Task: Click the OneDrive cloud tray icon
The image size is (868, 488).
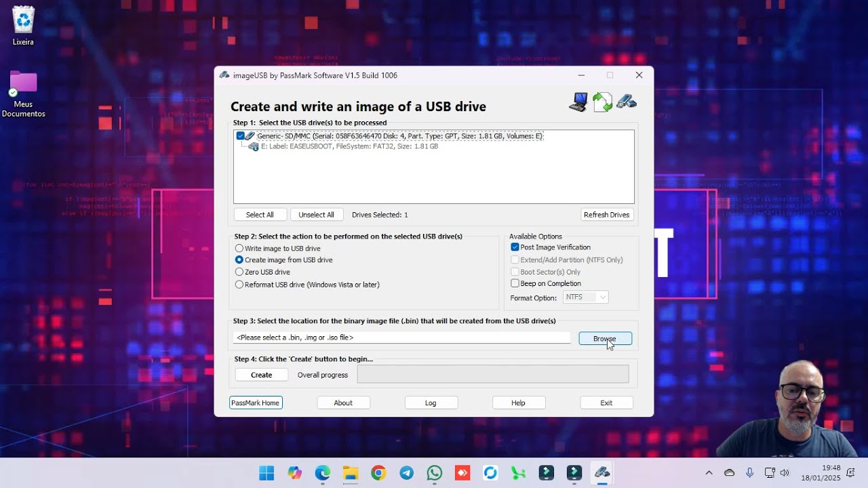Action: [x=730, y=473]
